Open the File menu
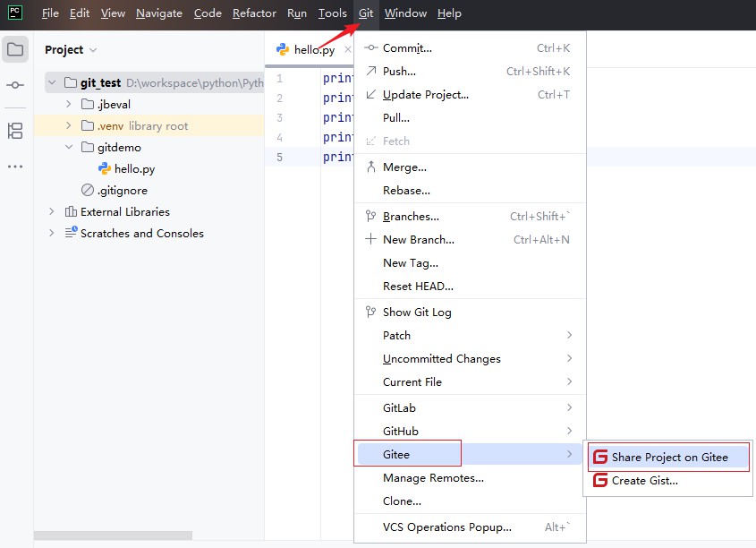The width and height of the screenshot is (756, 548). point(50,13)
